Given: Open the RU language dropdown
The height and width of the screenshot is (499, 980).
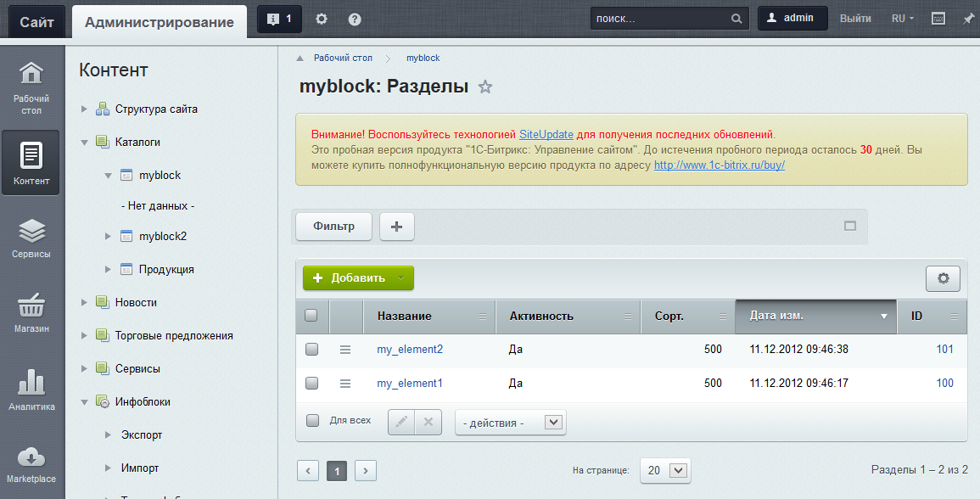Looking at the screenshot, I should 903,19.
